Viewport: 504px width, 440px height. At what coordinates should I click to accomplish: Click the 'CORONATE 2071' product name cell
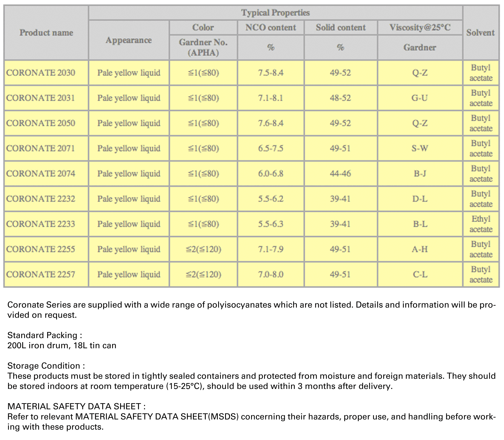click(46, 148)
